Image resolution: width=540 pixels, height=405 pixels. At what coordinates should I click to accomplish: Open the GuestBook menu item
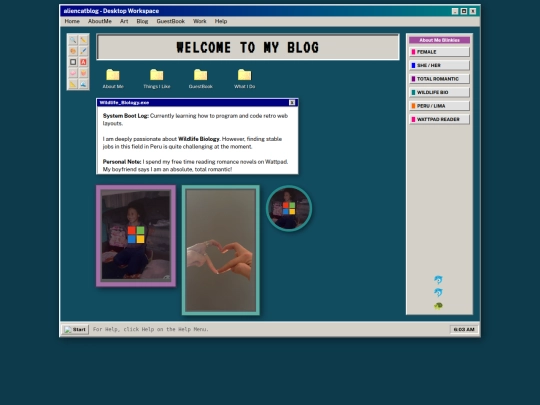(170, 21)
